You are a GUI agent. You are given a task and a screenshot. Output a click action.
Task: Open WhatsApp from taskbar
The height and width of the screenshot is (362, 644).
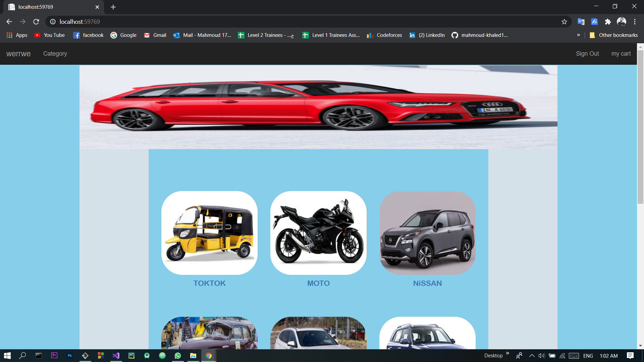coord(178,356)
